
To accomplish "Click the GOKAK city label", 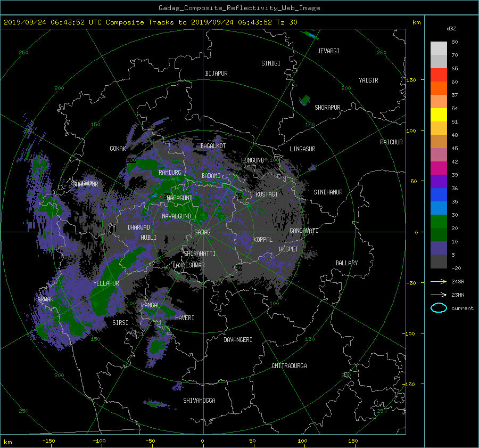I will (x=118, y=149).
